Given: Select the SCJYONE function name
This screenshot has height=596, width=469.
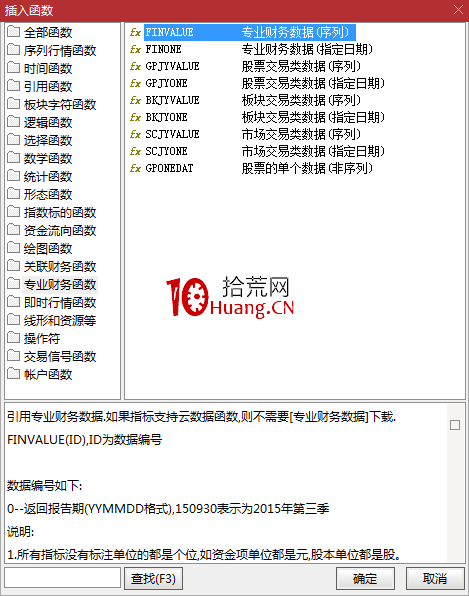Looking at the screenshot, I should [x=166, y=151].
